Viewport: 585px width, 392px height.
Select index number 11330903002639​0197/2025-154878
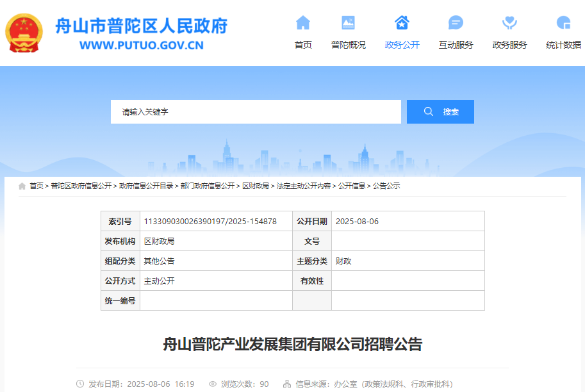click(x=210, y=221)
